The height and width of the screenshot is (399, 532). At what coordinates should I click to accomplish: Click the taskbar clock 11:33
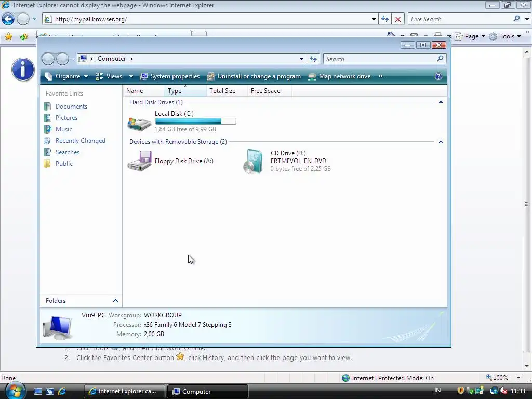pos(518,391)
